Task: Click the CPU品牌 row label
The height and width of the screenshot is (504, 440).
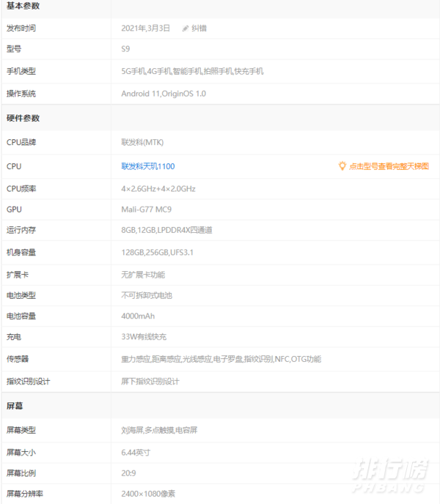Action: point(21,142)
